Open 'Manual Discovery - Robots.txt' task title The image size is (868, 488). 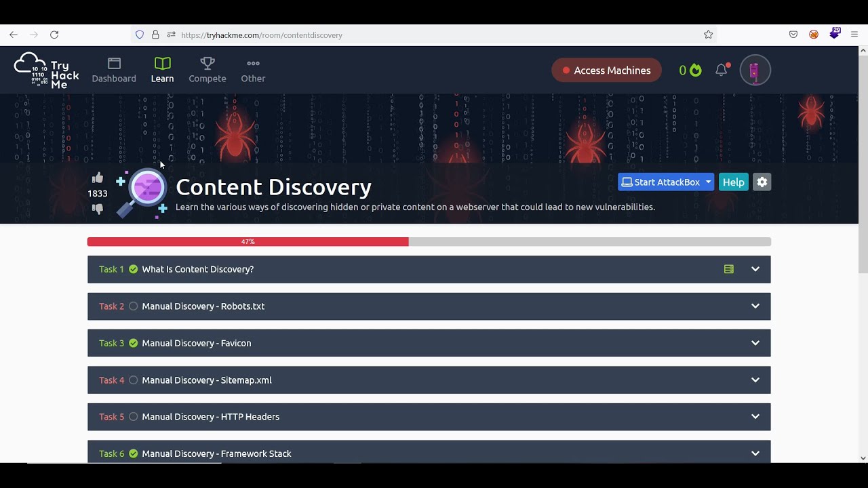tap(203, 306)
